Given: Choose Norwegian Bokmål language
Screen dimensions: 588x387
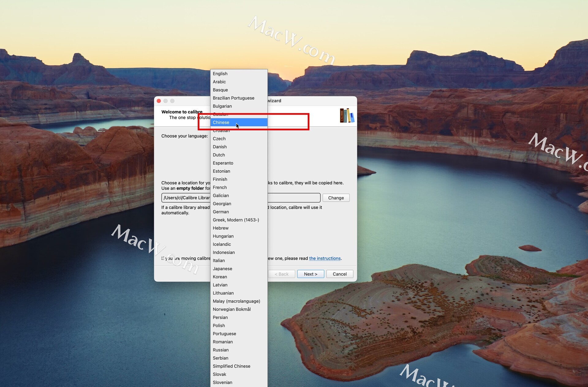Looking at the screenshot, I should click(232, 309).
